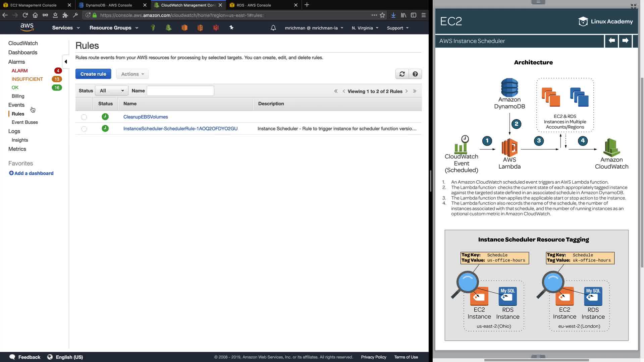Go to next slide arrow
644x362 pixels.
point(625,41)
